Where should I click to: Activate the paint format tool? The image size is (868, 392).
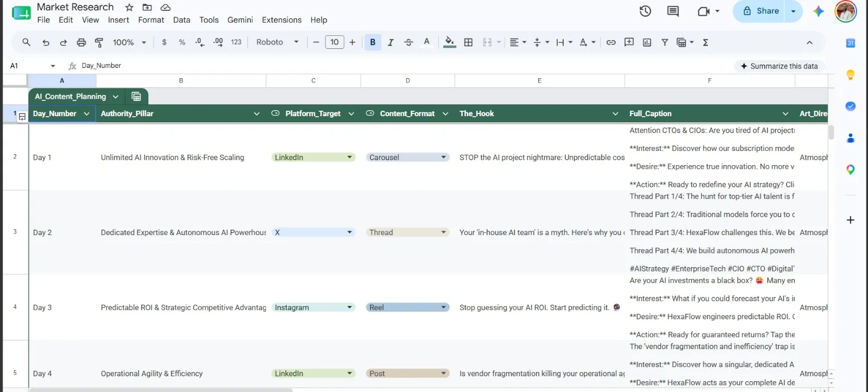pyautogui.click(x=99, y=42)
